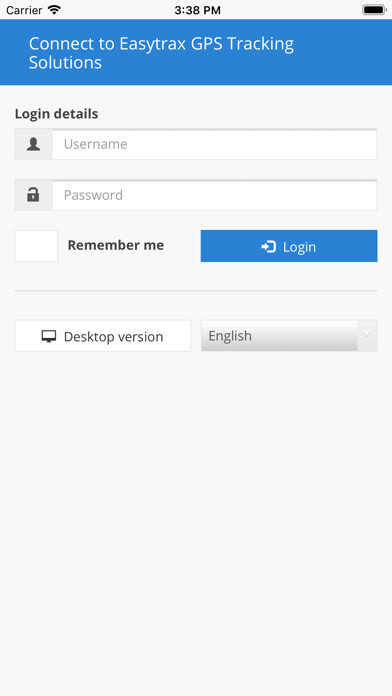Tap the Carrier label in status bar
The width and height of the screenshot is (392, 696).
(24, 10)
